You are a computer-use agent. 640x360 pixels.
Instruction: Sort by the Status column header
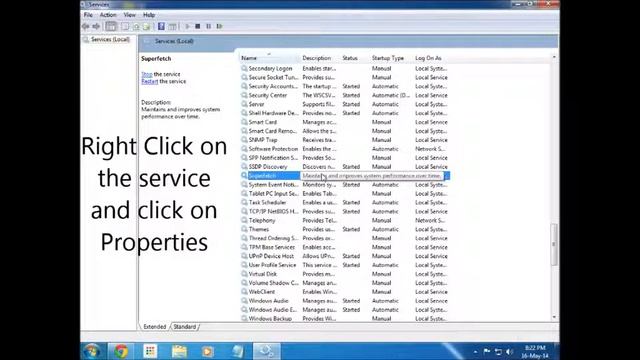click(355, 58)
